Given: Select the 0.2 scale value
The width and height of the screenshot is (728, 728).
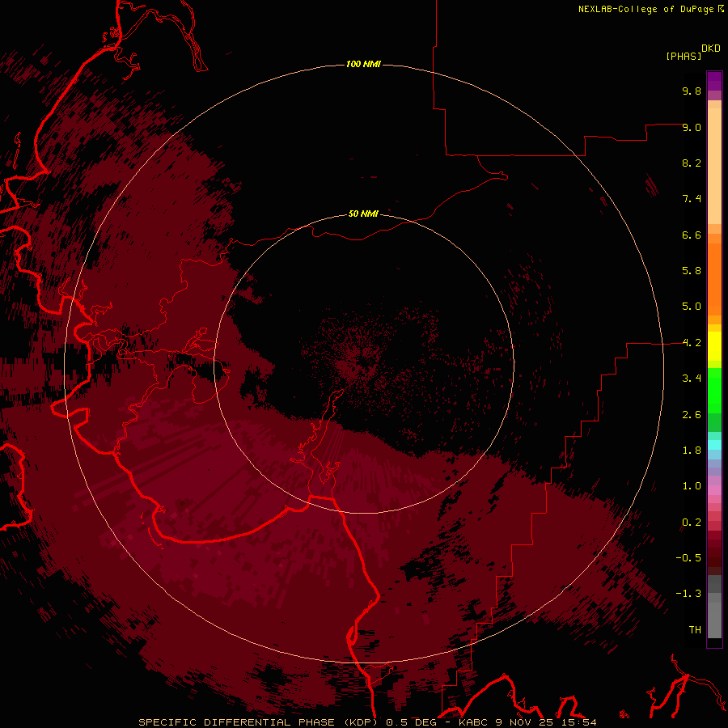Looking at the screenshot, I should [x=692, y=523].
